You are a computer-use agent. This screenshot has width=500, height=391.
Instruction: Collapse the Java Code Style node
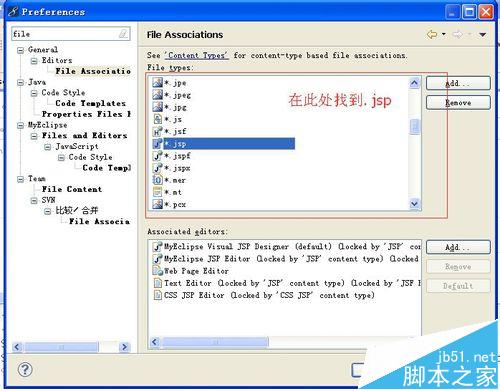tap(34, 93)
